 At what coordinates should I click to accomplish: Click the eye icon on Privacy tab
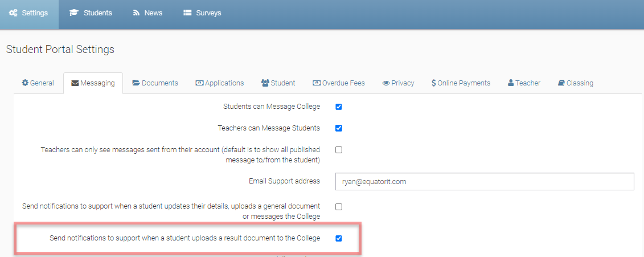(386, 83)
